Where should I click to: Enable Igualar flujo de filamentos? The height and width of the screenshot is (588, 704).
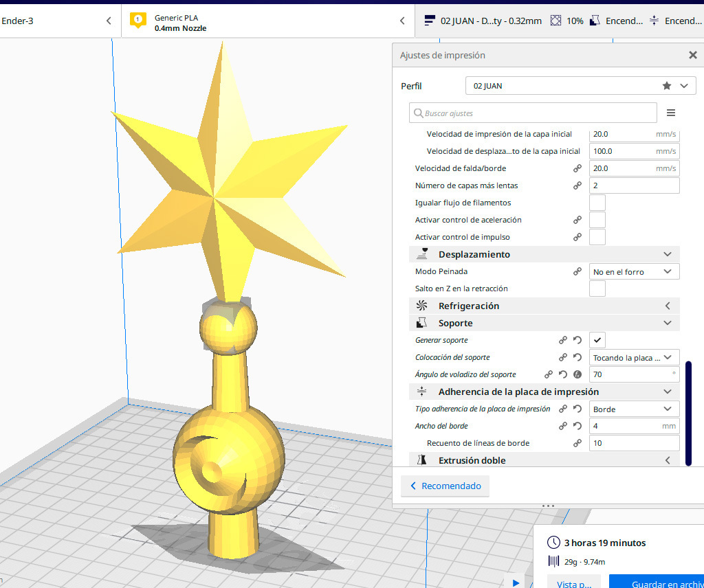[x=597, y=203]
